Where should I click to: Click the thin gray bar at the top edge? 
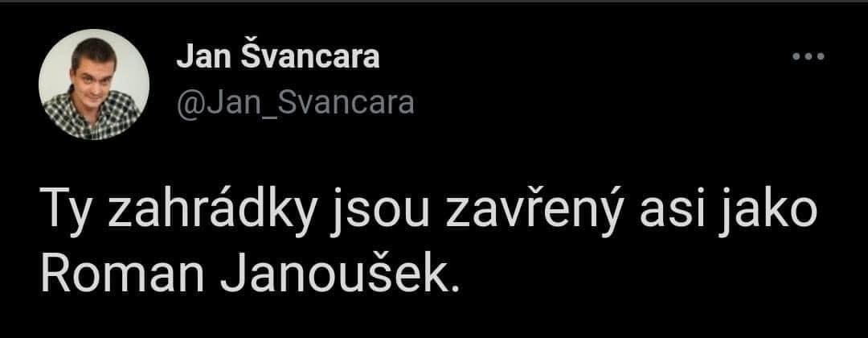pos(434,1)
